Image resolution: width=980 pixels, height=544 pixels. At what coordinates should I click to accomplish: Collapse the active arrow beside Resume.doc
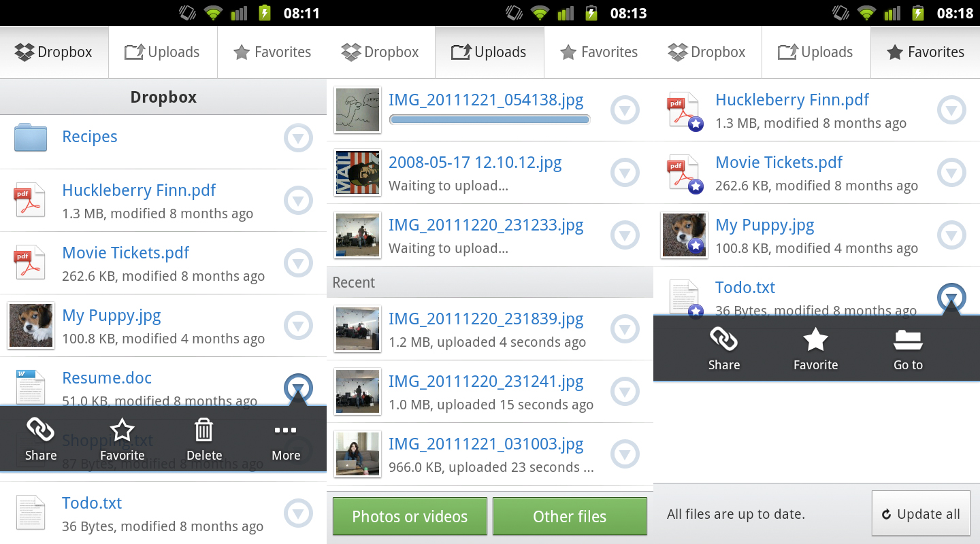click(298, 388)
